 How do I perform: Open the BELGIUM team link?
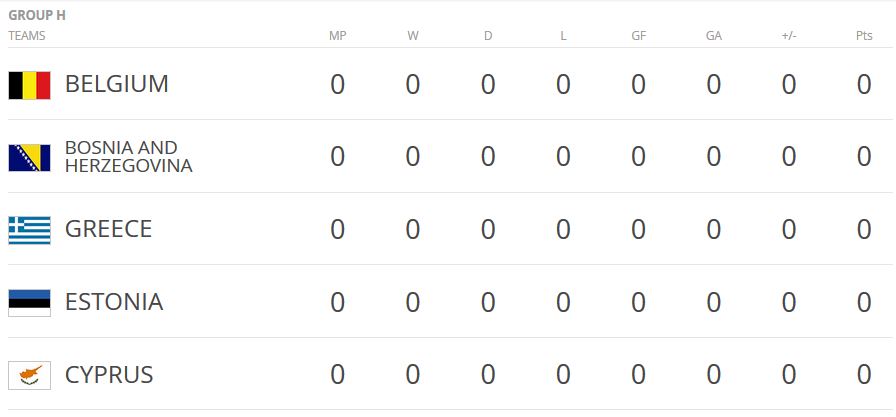point(116,84)
